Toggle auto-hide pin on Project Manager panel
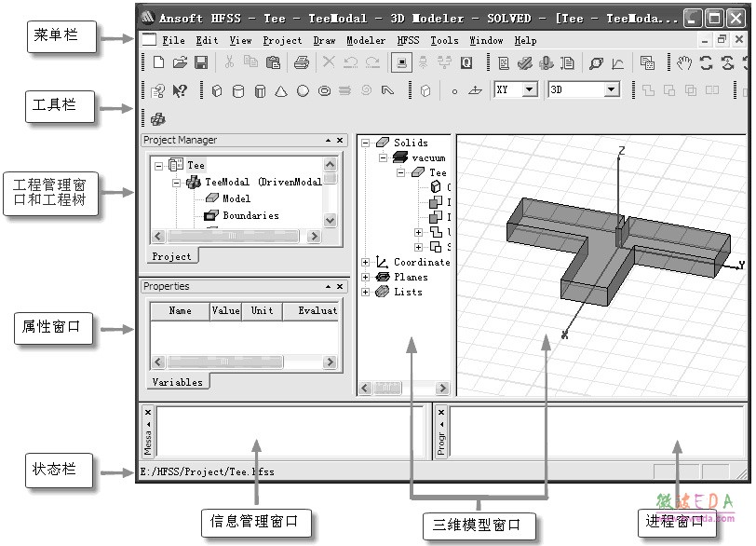This screenshot has height=546, width=756. coord(328,141)
